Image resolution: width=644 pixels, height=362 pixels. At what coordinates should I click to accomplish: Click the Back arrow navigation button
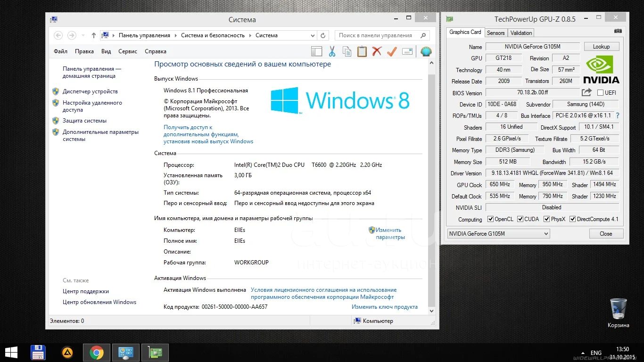[58, 35]
